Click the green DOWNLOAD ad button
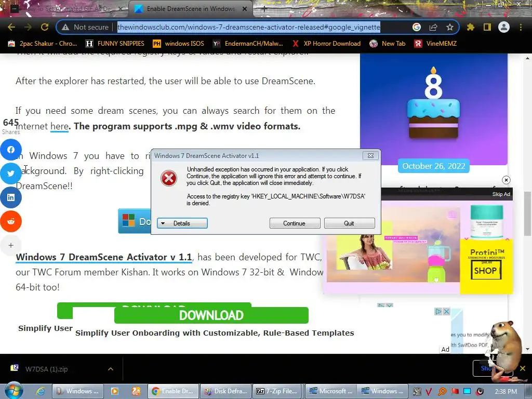Viewport: 532px width, 399px height. coord(211,315)
